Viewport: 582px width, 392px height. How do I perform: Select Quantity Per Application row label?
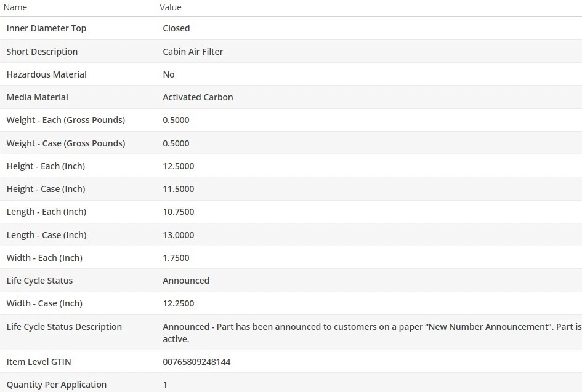[x=57, y=385]
